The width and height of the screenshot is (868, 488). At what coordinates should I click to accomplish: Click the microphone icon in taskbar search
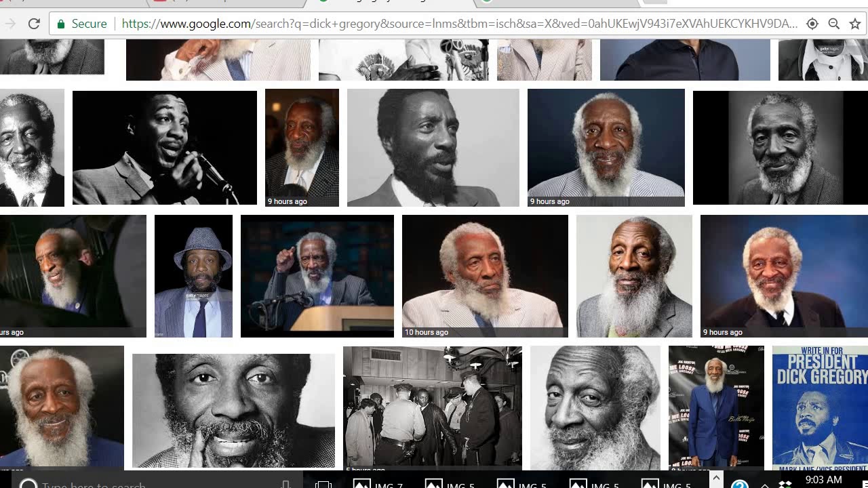click(285, 484)
